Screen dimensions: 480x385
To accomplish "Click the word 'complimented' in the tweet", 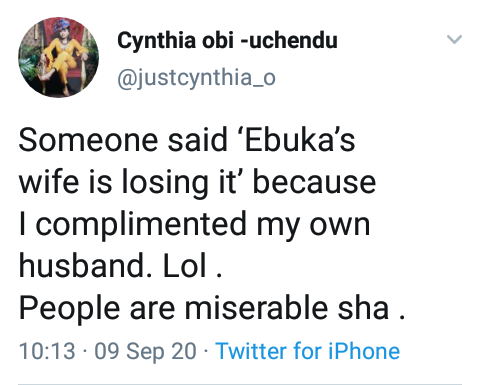I will click(141, 224).
